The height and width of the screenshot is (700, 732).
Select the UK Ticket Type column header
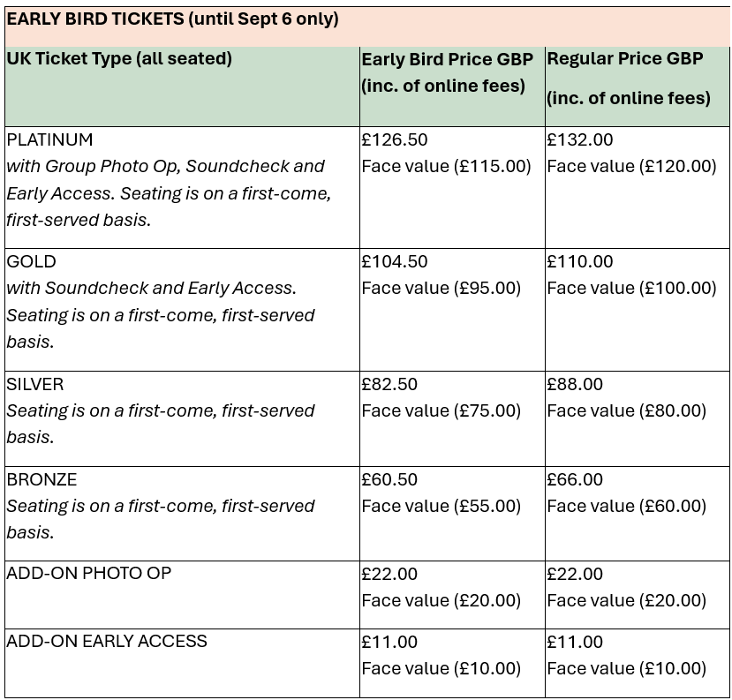pyautogui.click(x=119, y=59)
